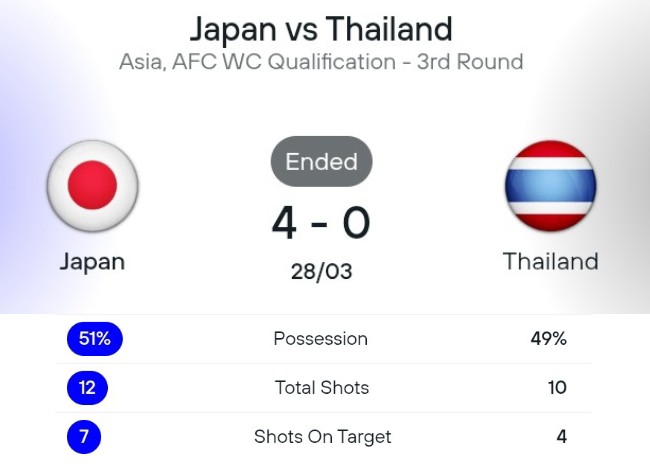The height and width of the screenshot is (475, 650).
Task: Click Japan's 51% possession badge
Action: point(95,339)
